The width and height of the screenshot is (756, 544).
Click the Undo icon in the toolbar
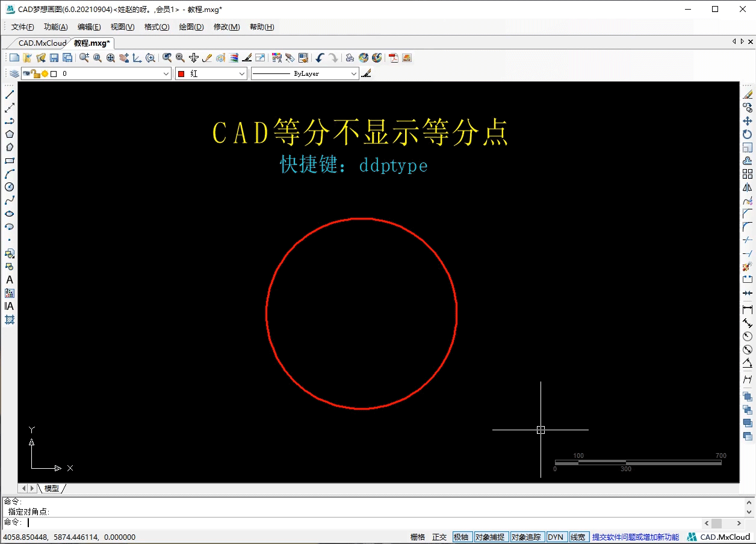click(x=319, y=57)
